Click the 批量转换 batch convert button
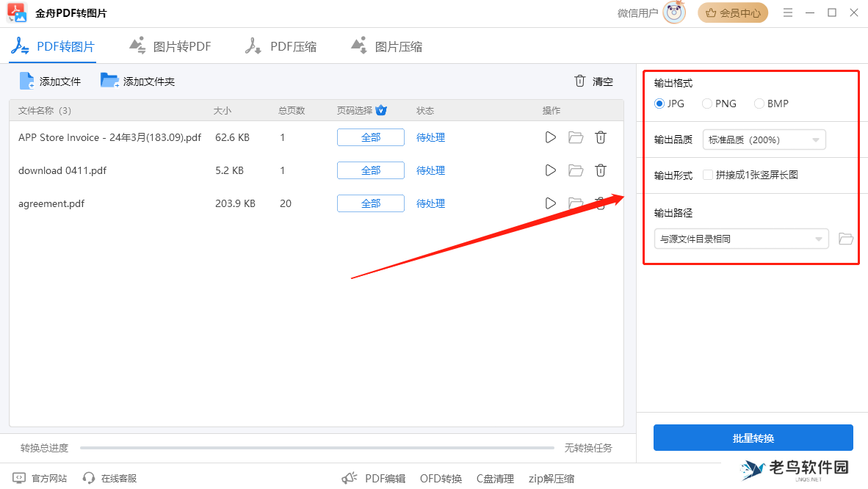Viewport: 868px width, 489px height. 753,438
